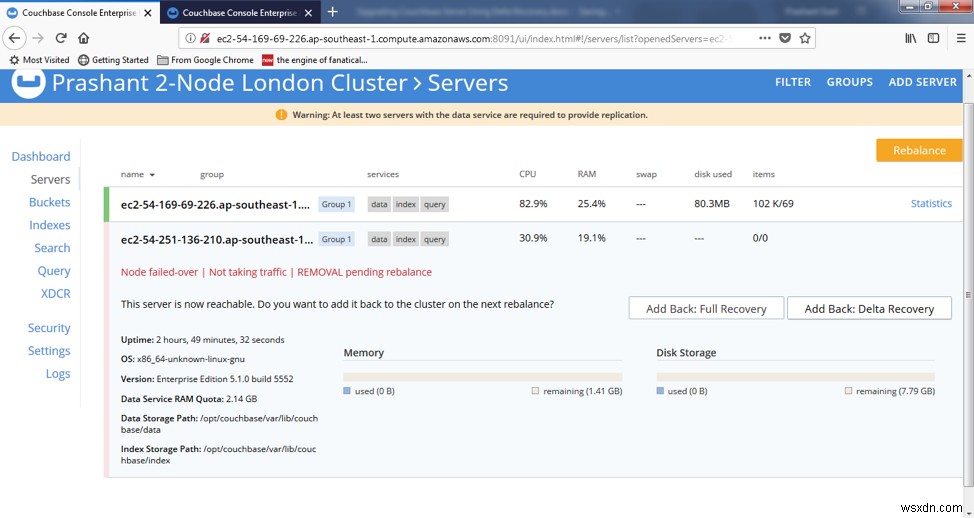Click the browser Back arrow button
The image size is (974, 518).
pos(14,38)
